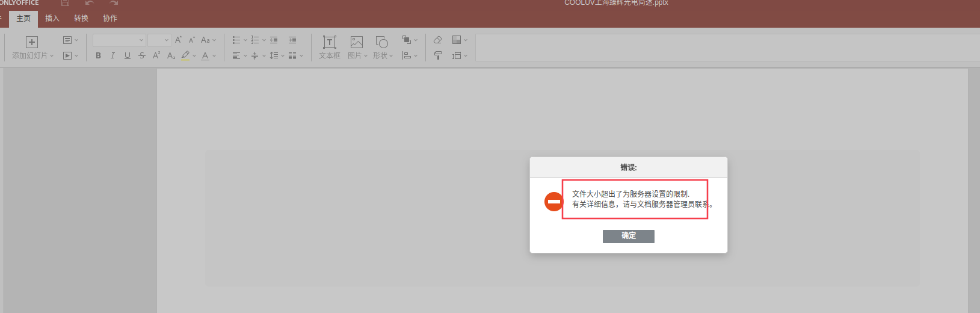Open the 图片 insert image menu

tap(357, 48)
